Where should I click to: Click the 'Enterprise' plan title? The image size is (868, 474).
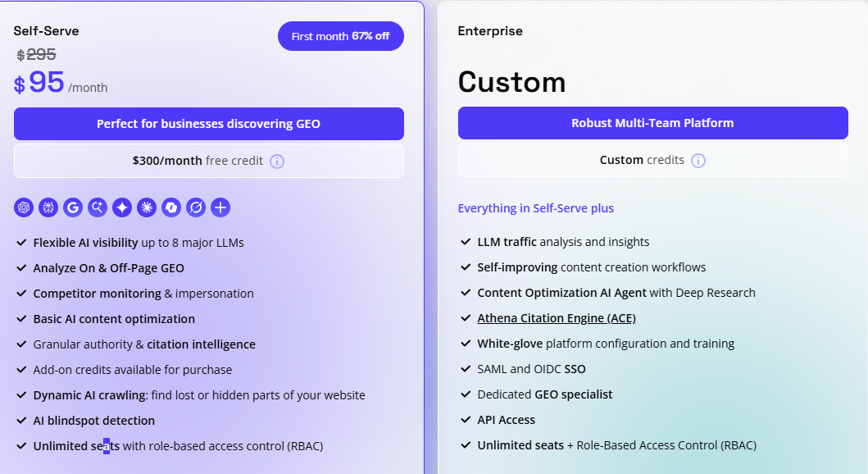point(490,31)
